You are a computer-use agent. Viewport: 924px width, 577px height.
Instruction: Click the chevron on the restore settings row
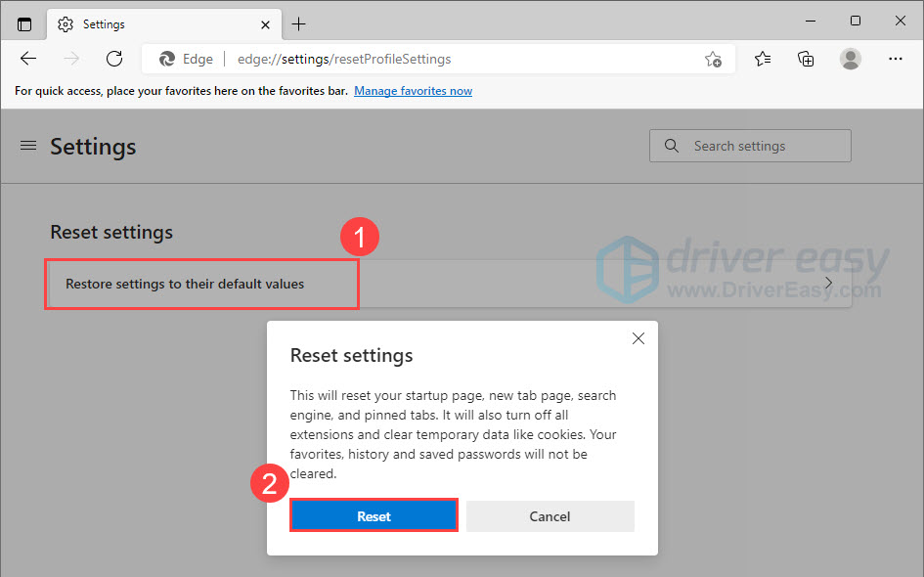pyautogui.click(x=828, y=284)
